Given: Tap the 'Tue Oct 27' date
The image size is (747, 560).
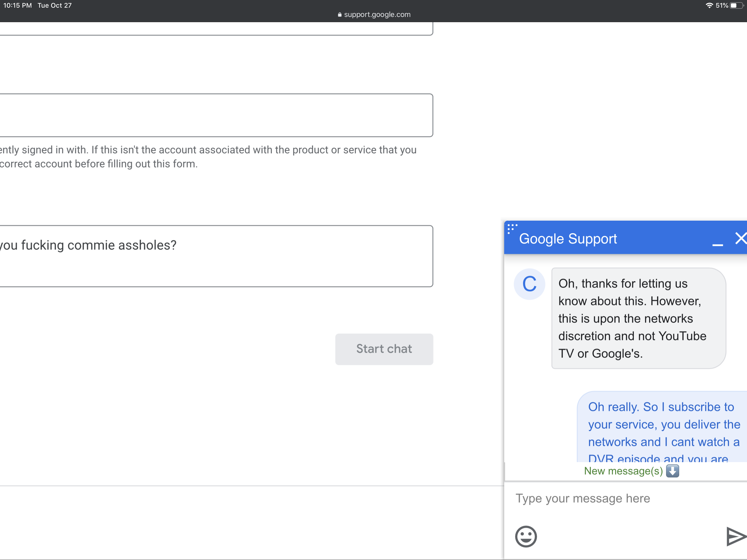Looking at the screenshot, I should pyautogui.click(x=55, y=5).
